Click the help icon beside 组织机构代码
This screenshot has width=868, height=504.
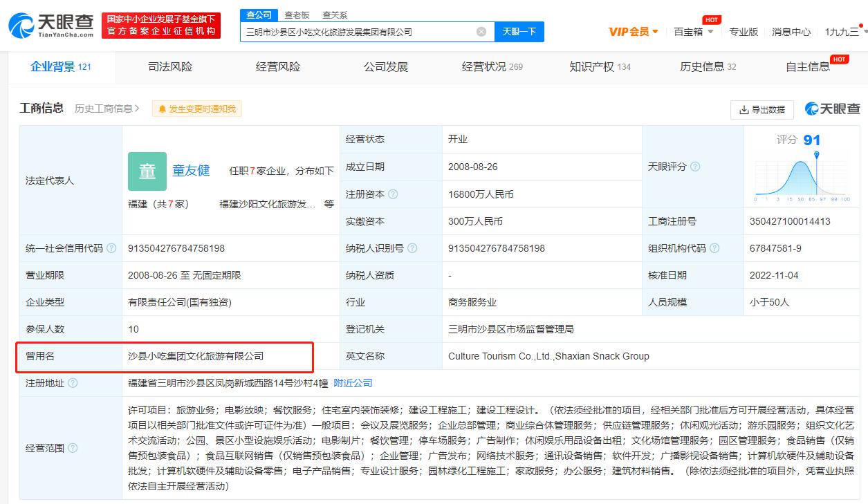click(x=714, y=248)
